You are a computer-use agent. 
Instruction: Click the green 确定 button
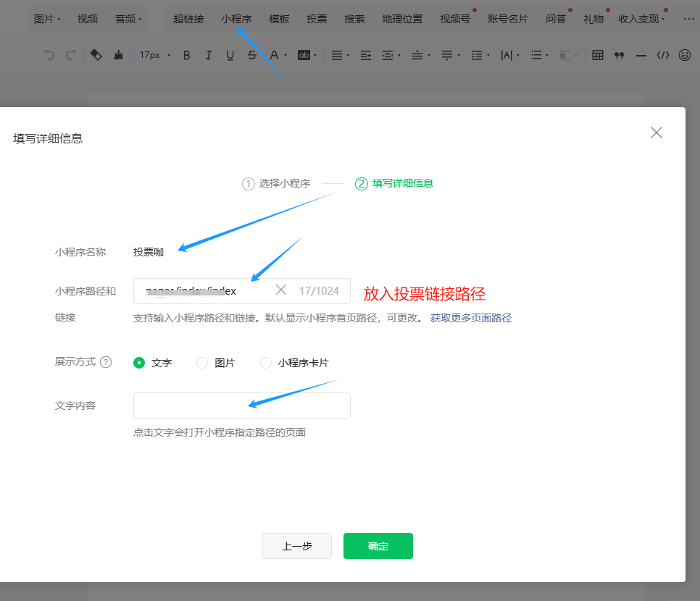378,546
